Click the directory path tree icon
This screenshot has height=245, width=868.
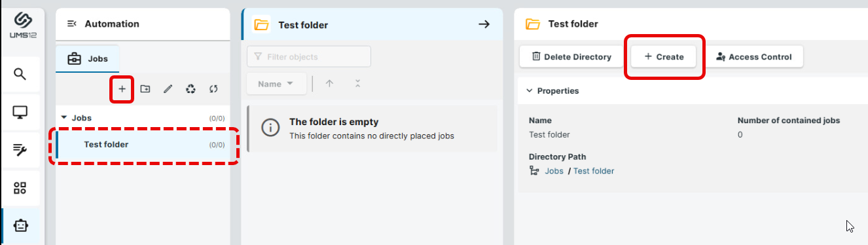pos(533,171)
